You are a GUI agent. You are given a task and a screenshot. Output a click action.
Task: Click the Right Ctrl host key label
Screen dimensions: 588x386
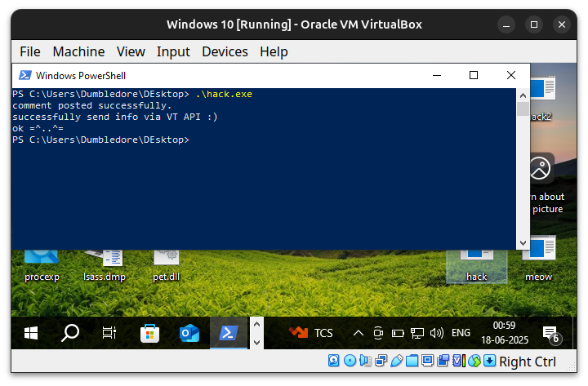[528, 362]
